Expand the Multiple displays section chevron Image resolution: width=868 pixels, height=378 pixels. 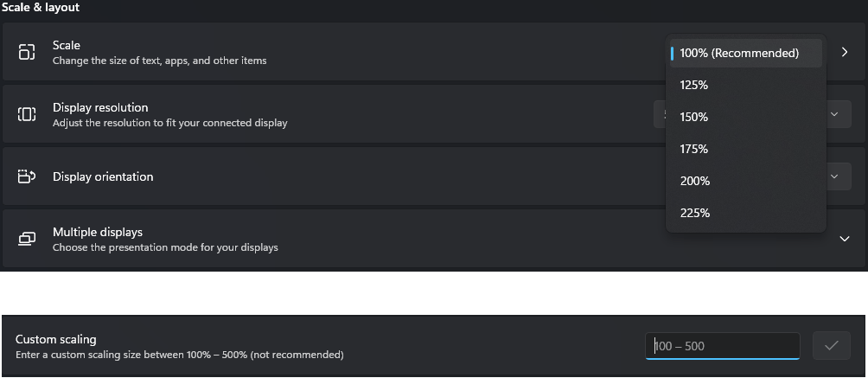point(844,239)
